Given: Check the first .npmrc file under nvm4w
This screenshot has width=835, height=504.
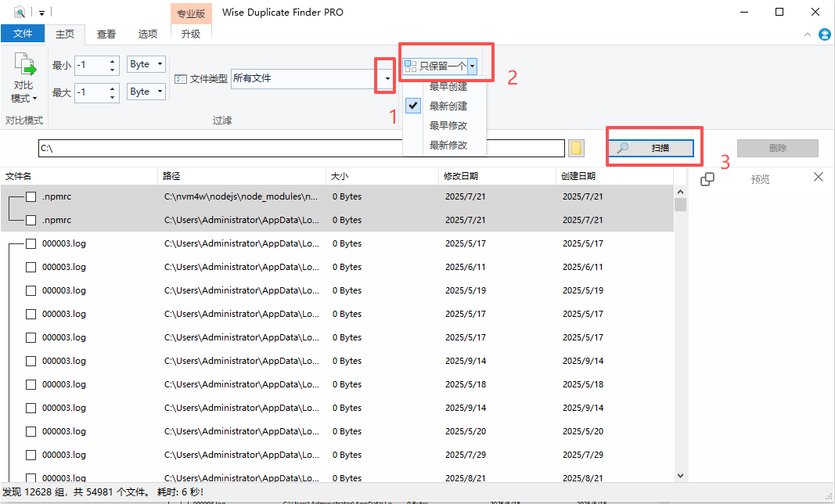Looking at the screenshot, I should click(x=31, y=196).
